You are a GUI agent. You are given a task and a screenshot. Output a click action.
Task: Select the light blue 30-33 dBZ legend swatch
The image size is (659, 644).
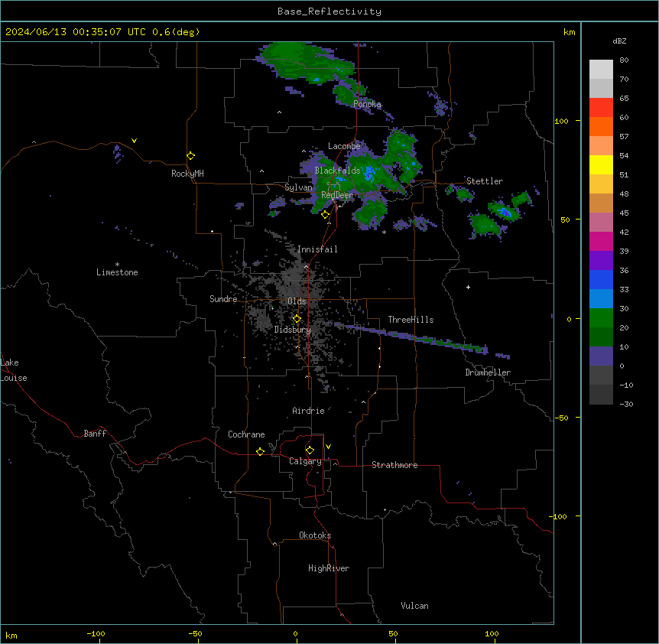(601, 298)
